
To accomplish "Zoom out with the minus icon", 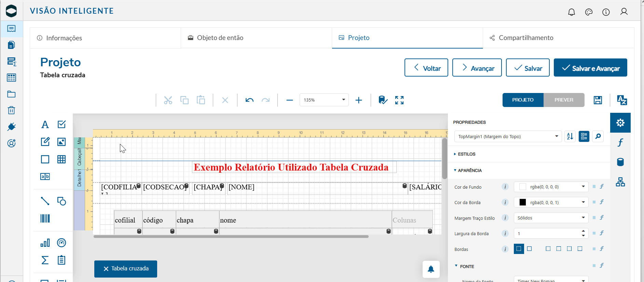I will 290,100.
